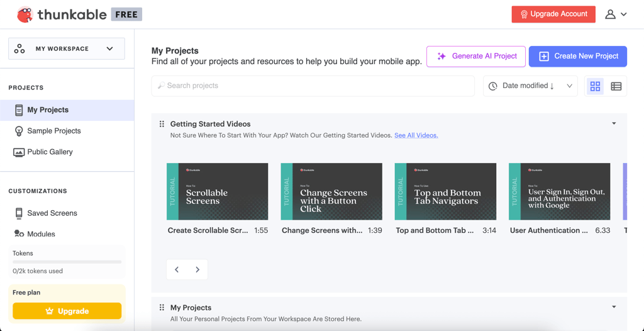Image resolution: width=644 pixels, height=331 pixels.
Task: Open the Date modified sort dropdown
Action: point(530,86)
